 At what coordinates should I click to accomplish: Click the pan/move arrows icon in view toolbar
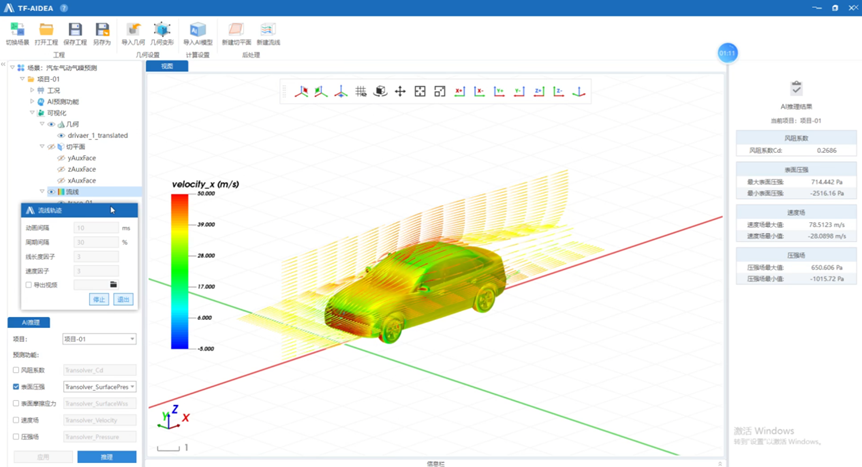point(400,91)
